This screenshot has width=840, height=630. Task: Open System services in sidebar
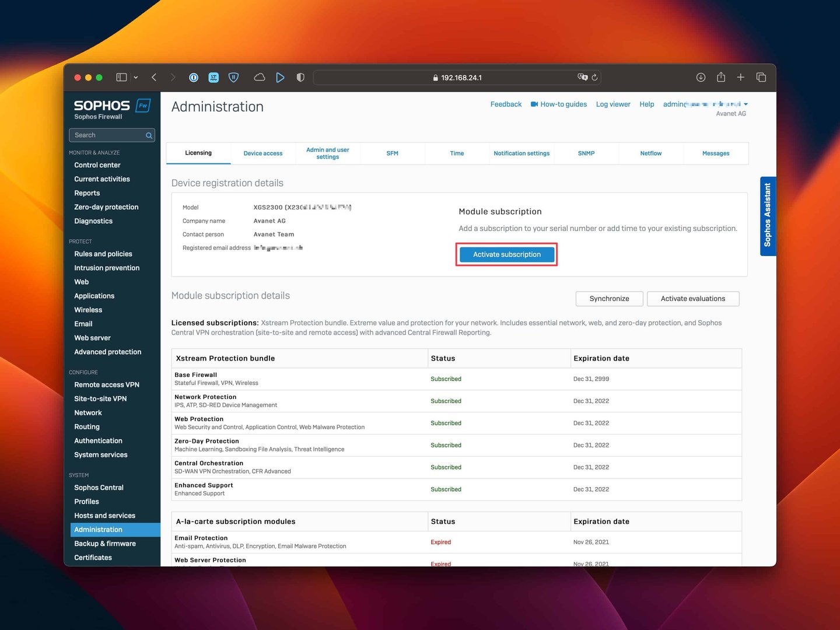coord(101,454)
